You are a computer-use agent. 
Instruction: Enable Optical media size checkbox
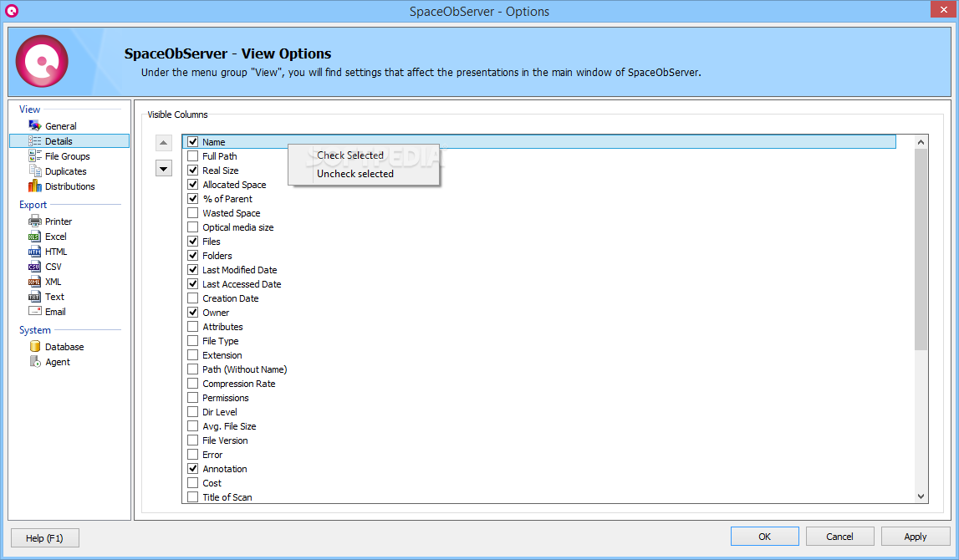pyautogui.click(x=192, y=227)
